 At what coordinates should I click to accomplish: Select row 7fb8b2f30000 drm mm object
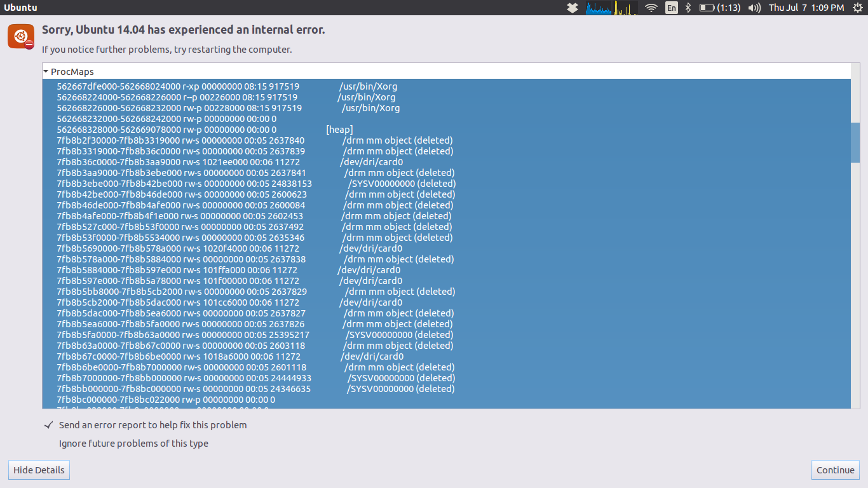point(446,140)
